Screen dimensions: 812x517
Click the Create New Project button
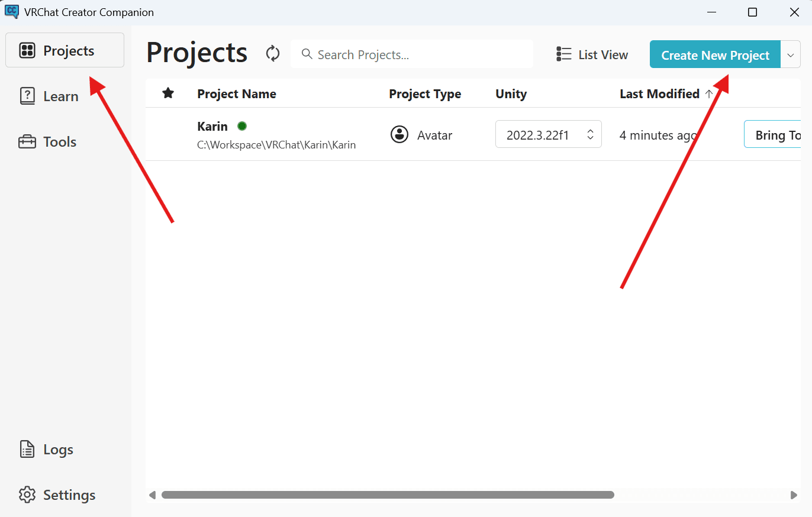[x=714, y=54]
